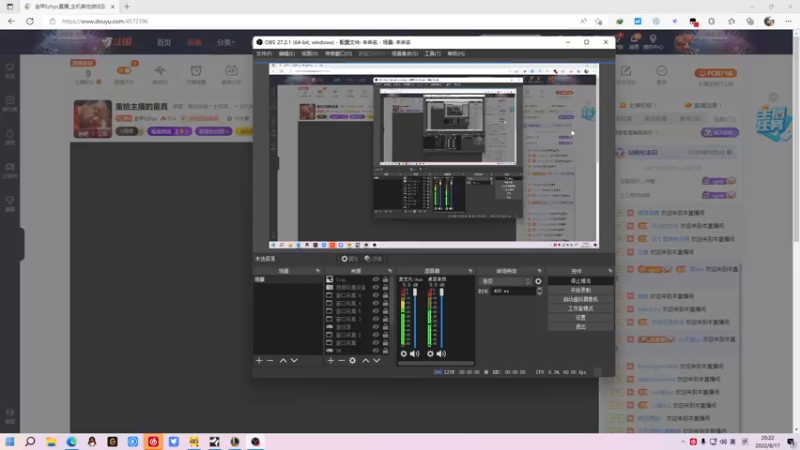Open OBS from the Windows taskbar

pyautogui.click(x=255, y=442)
